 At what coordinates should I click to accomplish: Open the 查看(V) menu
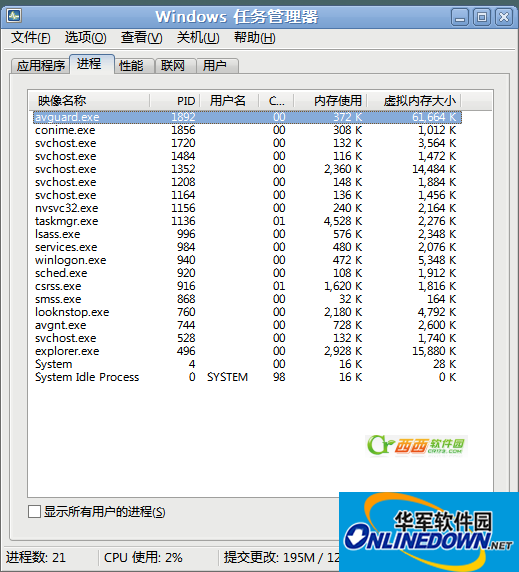(x=142, y=38)
